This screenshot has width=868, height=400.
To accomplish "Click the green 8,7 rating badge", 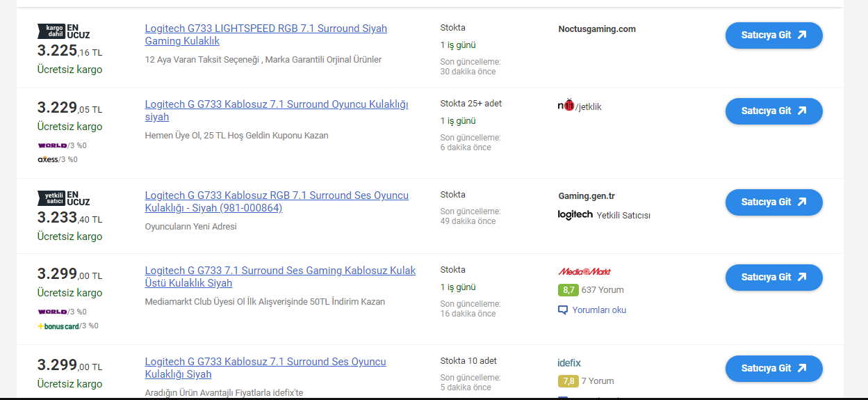I will tap(568, 290).
